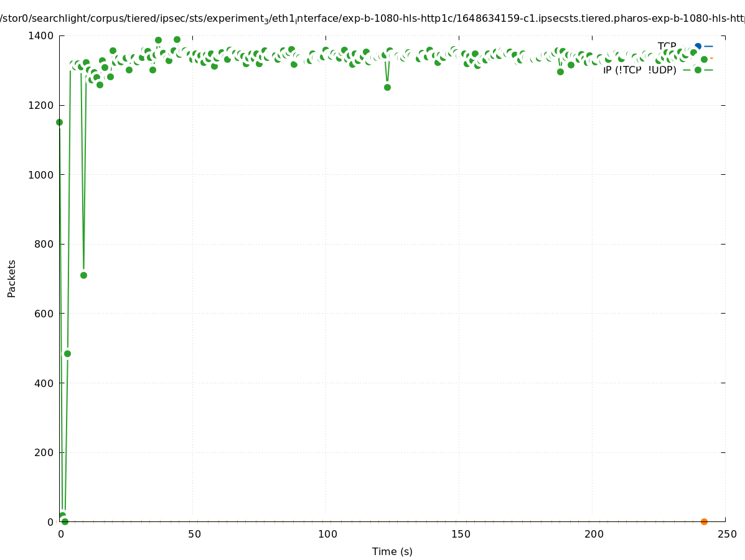Click the file path title at top
The width and height of the screenshot is (745, 560).
click(x=372, y=19)
